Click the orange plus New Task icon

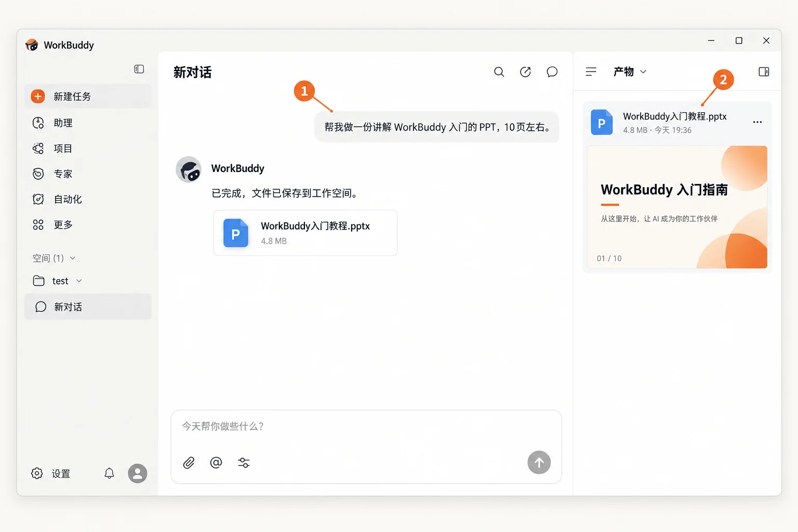[x=38, y=96]
